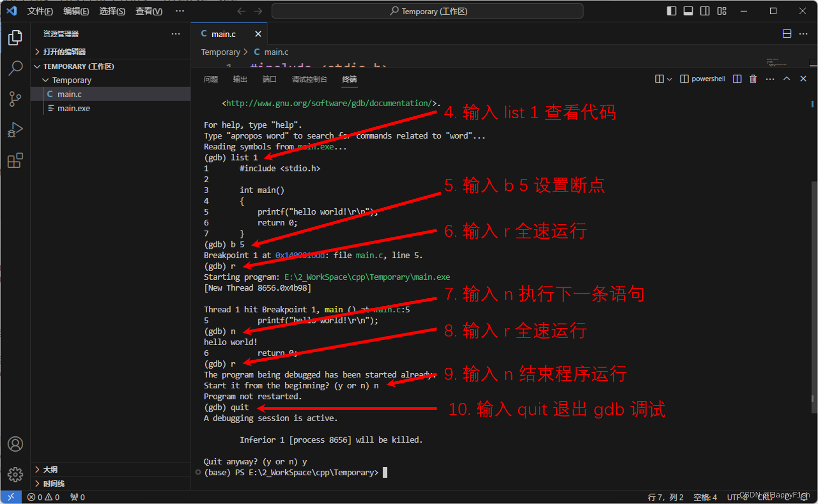Kill terminal with the trash icon
818x504 pixels.
tap(753, 79)
